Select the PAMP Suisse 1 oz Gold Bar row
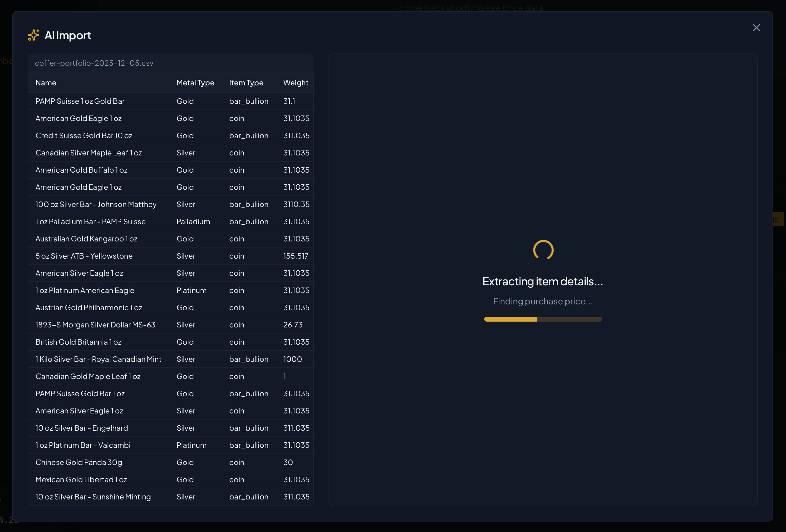This screenshot has height=532, width=786. [x=135, y=101]
